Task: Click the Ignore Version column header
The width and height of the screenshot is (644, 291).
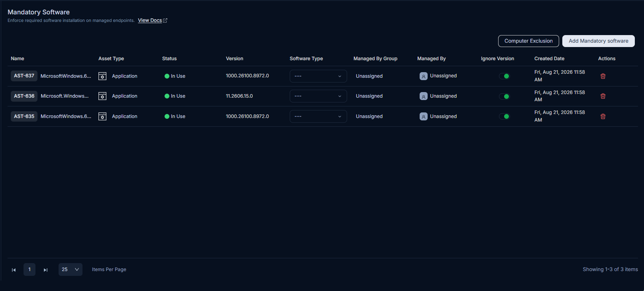Action: click(497, 59)
